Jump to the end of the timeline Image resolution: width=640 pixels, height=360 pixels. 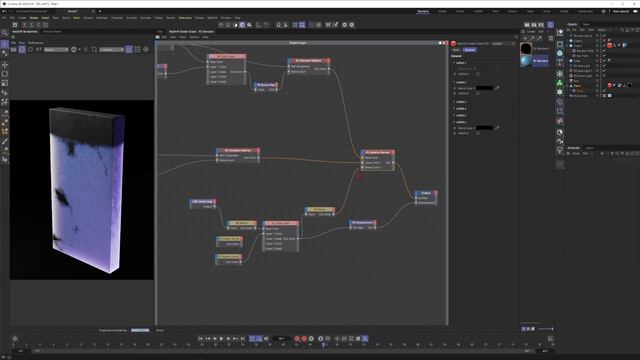(x=242, y=339)
